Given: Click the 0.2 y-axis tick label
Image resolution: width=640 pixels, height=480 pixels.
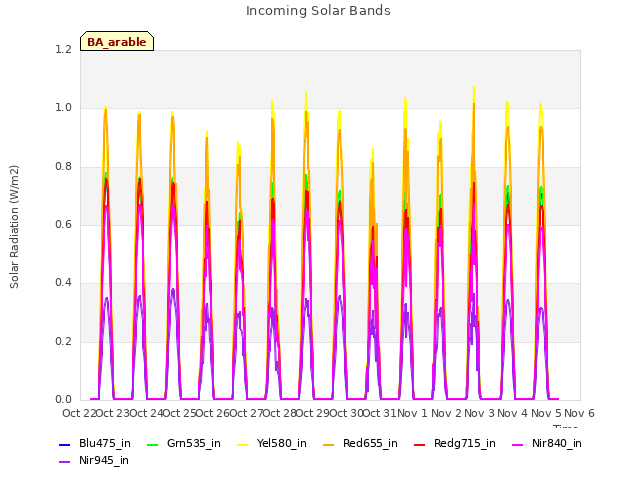Looking at the screenshot, I should click(63, 341).
